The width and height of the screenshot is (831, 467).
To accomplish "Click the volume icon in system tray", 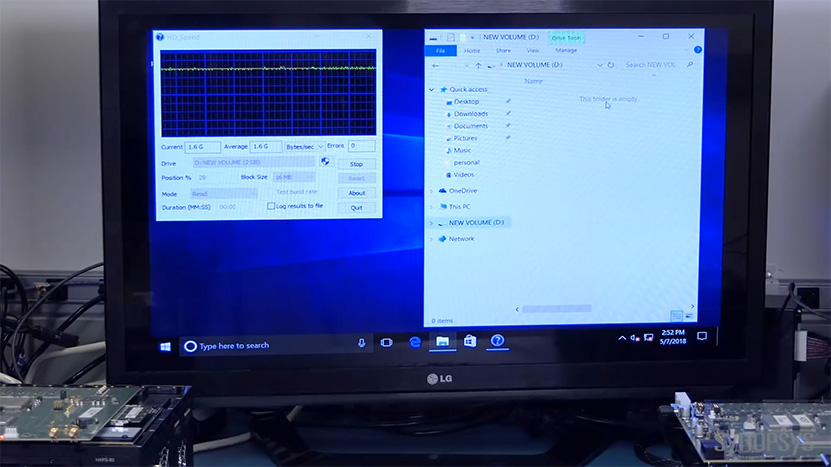I will (635, 338).
